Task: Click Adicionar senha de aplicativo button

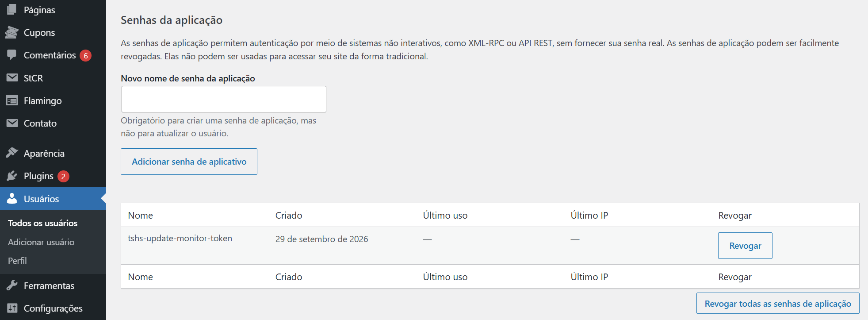Action: 189,162
